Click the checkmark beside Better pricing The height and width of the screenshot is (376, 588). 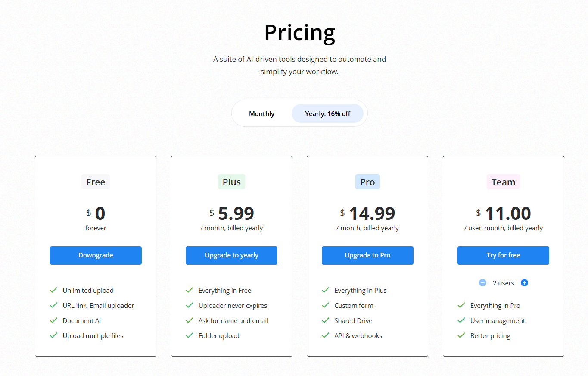pyautogui.click(x=461, y=335)
